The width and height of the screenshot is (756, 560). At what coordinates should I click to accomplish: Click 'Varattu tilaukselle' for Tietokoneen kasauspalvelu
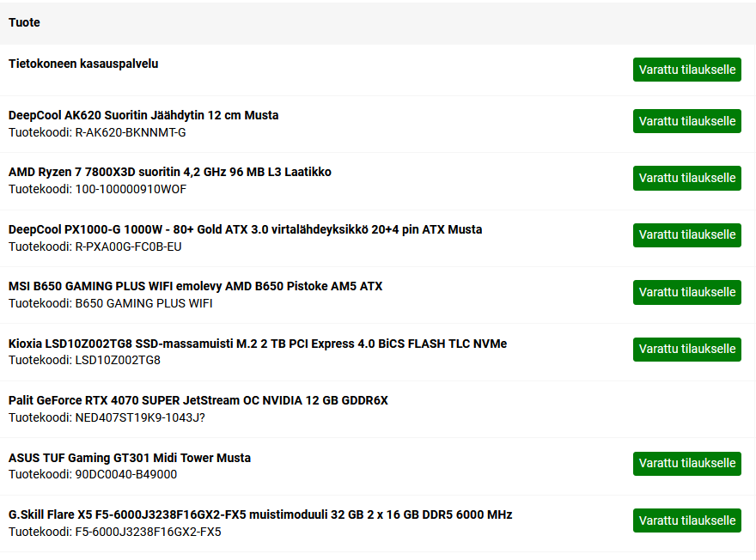coord(687,70)
